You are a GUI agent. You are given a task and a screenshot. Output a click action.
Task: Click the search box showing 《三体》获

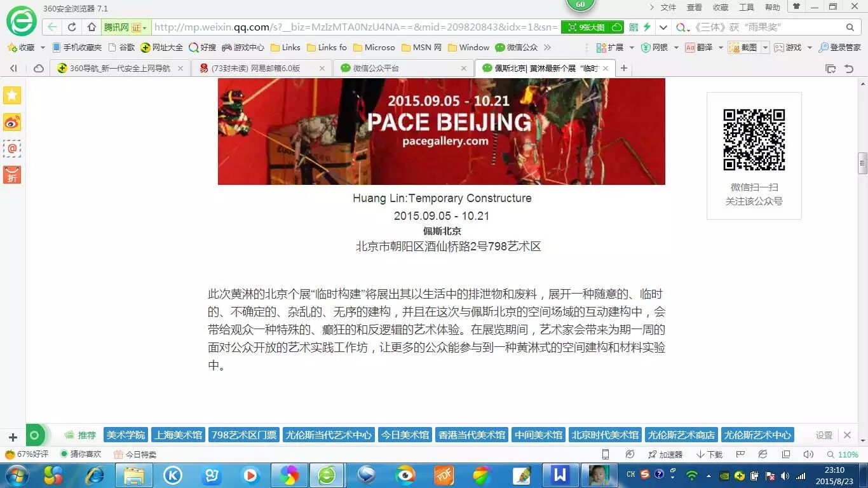766,27
